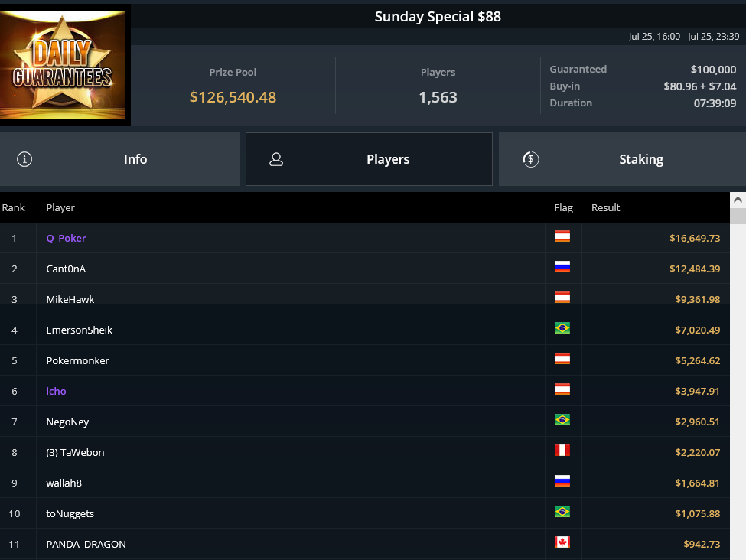Click the Players person silhouette icon

[x=276, y=159]
